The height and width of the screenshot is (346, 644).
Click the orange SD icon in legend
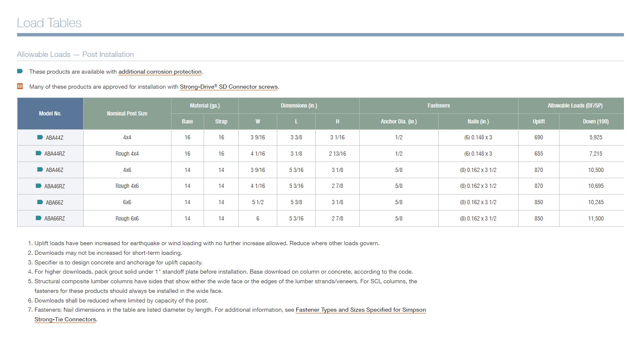pyautogui.click(x=20, y=87)
